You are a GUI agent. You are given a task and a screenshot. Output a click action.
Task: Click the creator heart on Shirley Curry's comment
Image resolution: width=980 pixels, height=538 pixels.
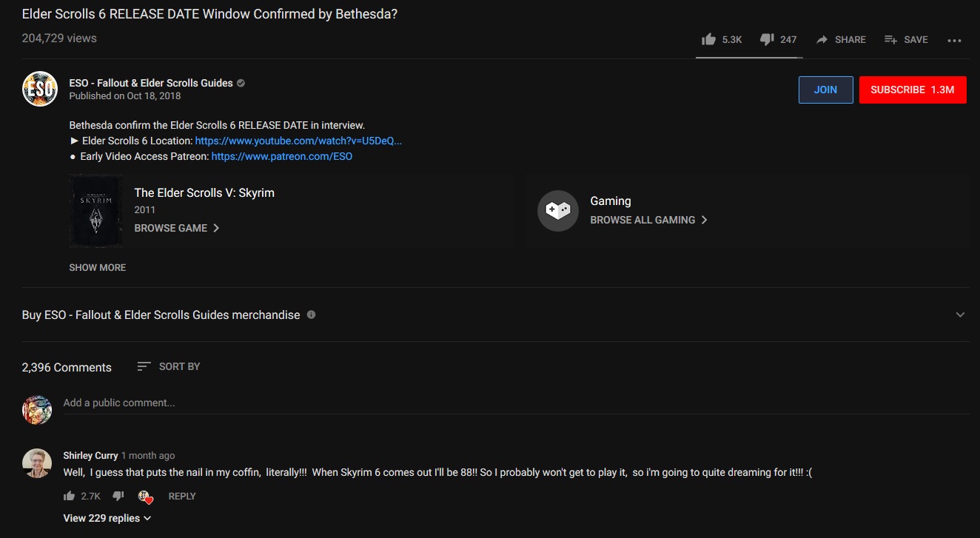click(x=146, y=497)
